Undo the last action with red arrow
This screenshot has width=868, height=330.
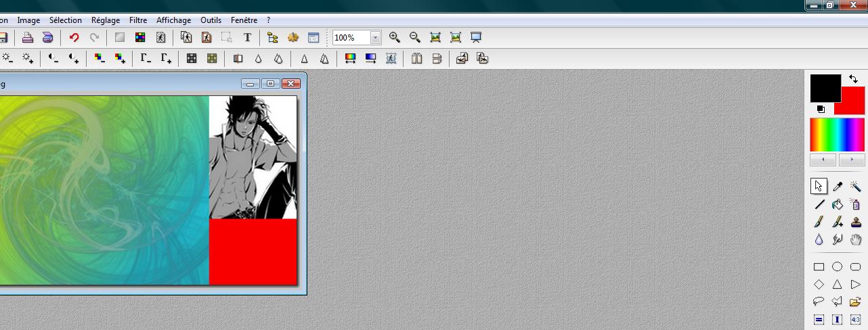(x=74, y=38)
